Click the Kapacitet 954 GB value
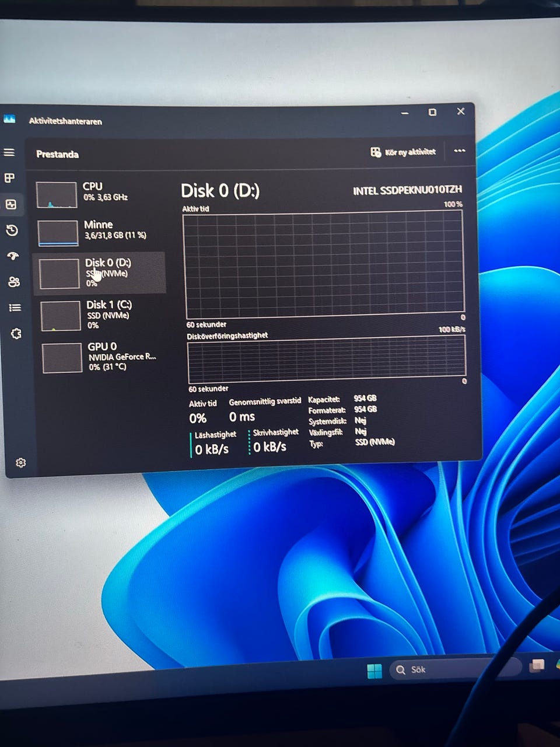 [365, 399]
